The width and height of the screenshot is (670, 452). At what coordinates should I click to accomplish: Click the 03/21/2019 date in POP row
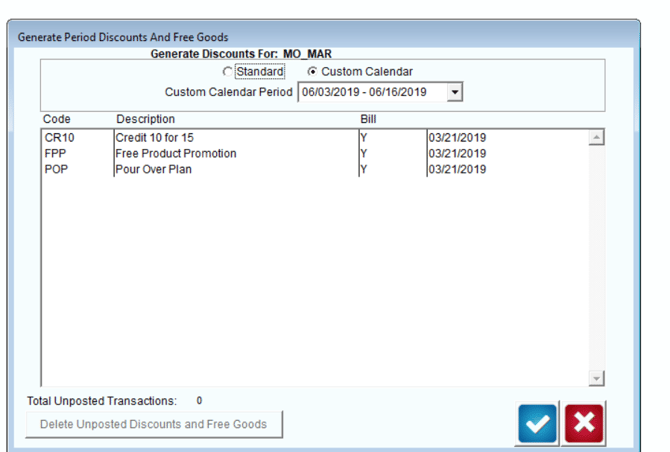click(457, 169)
